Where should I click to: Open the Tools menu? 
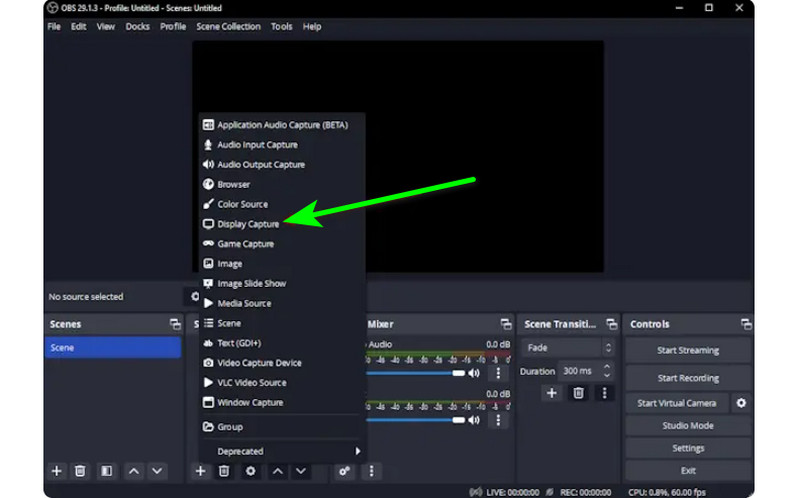tap(281, 27)
